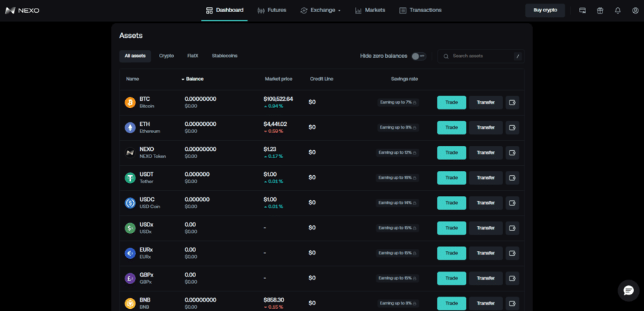This screenshot has height=311, width=644.
Task: Click the USD Coin icon
Action: pyautogui.click(x=130, y=202)
